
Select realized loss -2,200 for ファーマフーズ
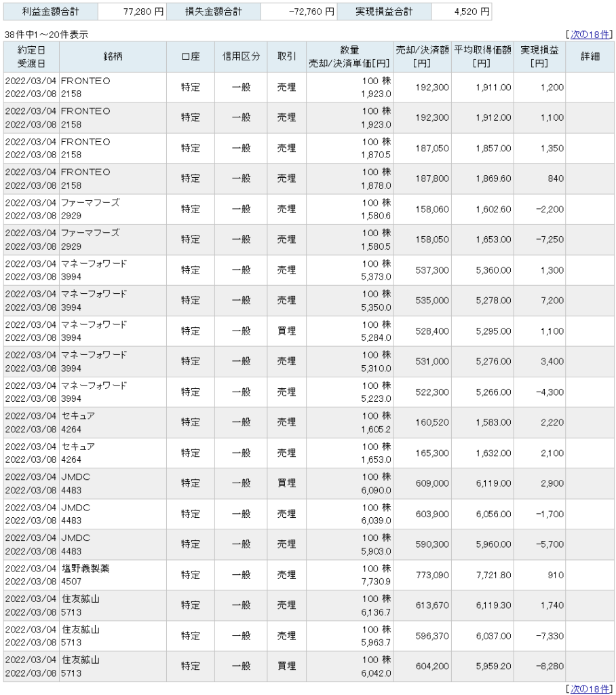550,209
